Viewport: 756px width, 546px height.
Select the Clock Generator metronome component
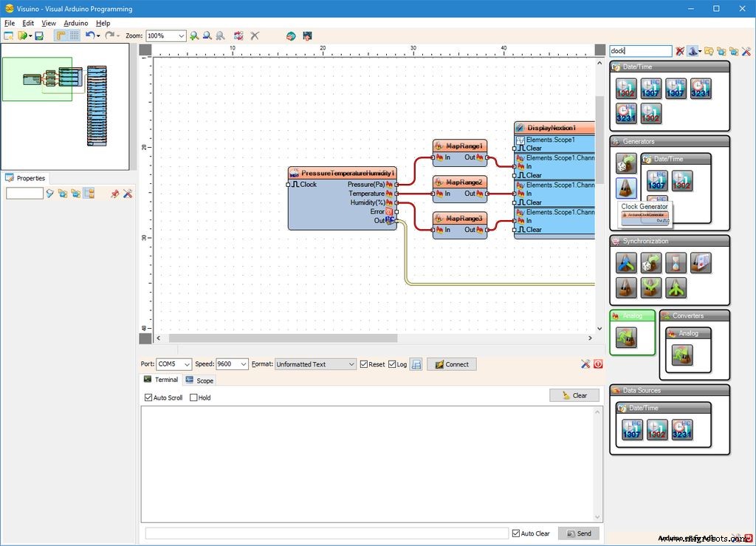(x=626, y=188)
